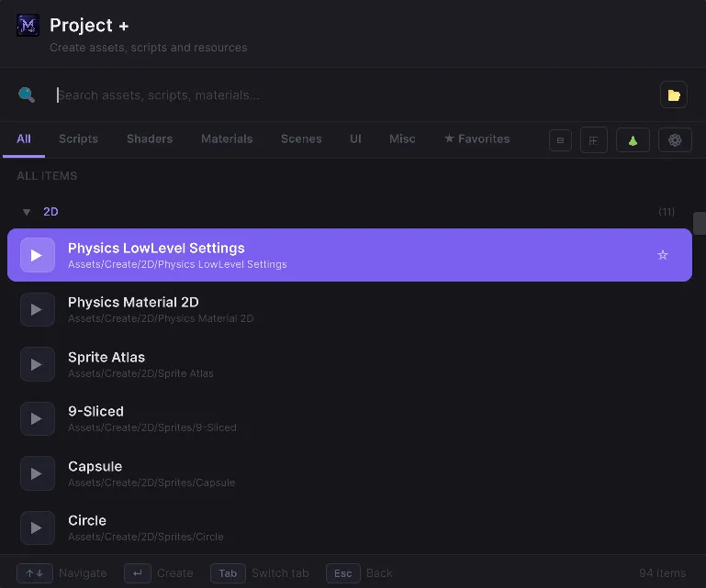Select Physics Material 2D item
Screen dimensions: 706x588
pyautogui.click(x=350, y=309)
